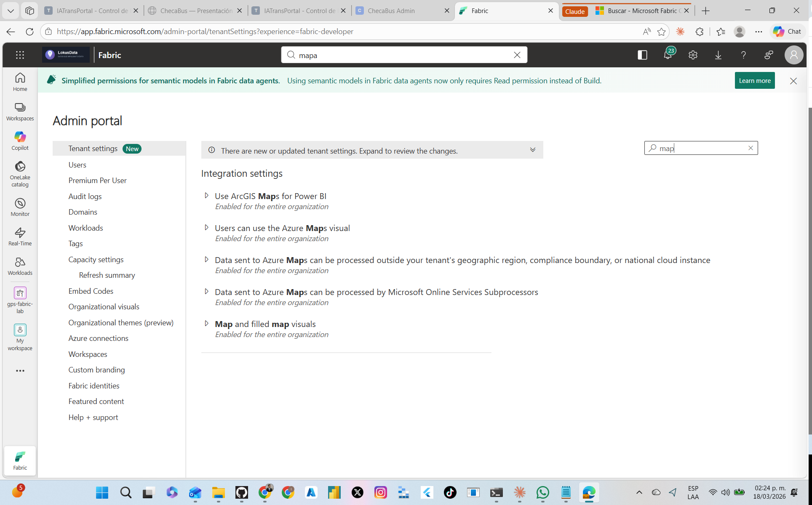Viewport: 812px width, 505px height.
Task: Expand Map and filled map visuals setting
Action: [x=206, y=324]
